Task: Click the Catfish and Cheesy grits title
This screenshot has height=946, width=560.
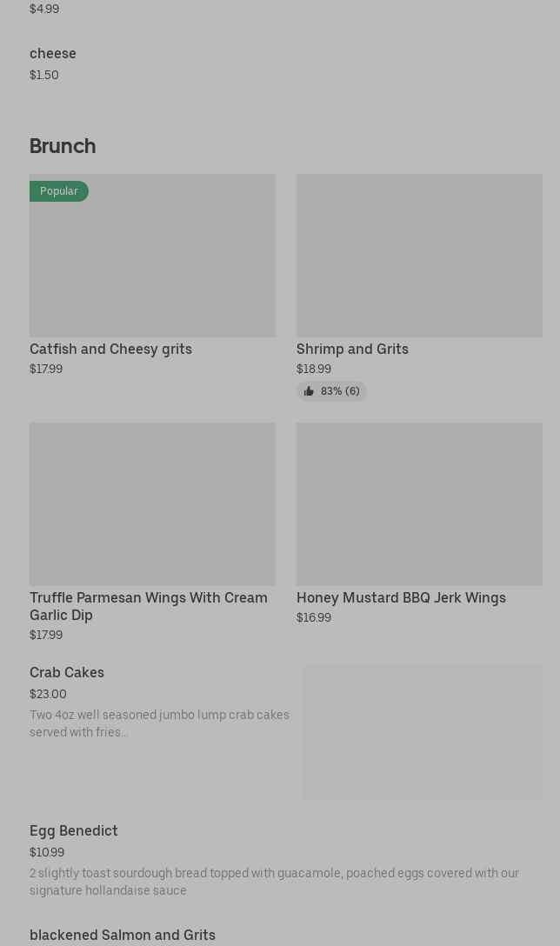Action: click(110, 349)
